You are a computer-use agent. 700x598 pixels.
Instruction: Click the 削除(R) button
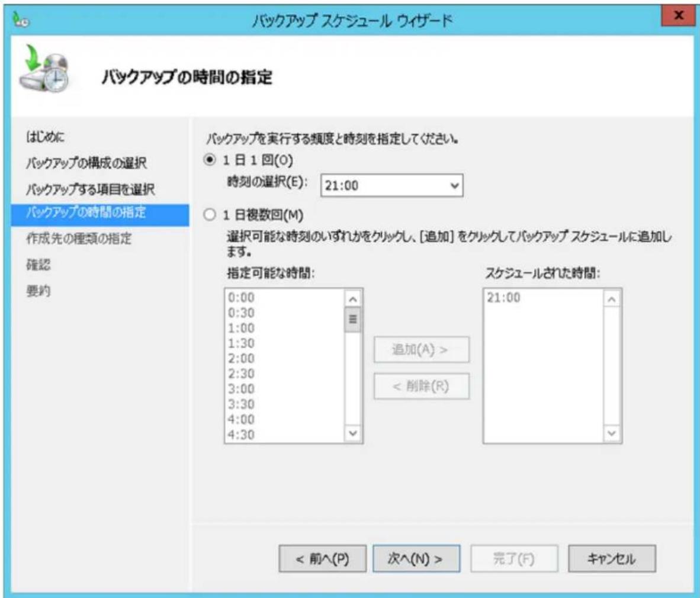click(422, 386)
